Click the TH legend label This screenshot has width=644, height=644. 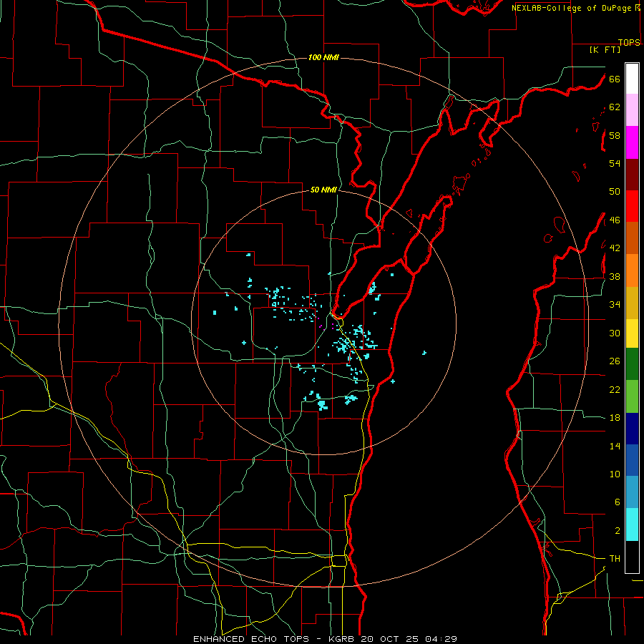pos(615,559)
